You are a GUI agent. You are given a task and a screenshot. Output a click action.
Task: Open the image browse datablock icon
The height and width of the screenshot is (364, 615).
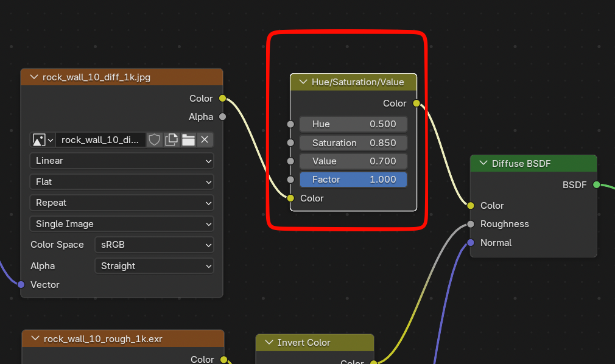pyautogui.click(x=42, y=140)
